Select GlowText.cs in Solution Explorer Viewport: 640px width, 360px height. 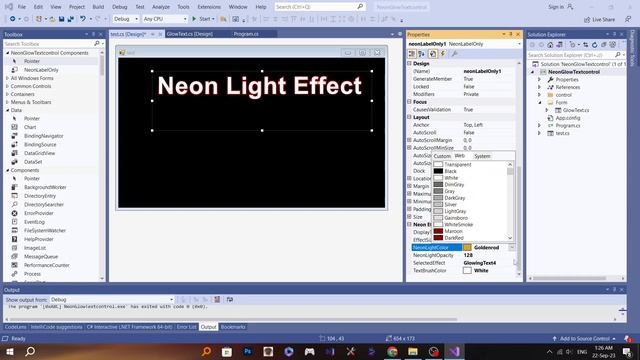(576, 110)
